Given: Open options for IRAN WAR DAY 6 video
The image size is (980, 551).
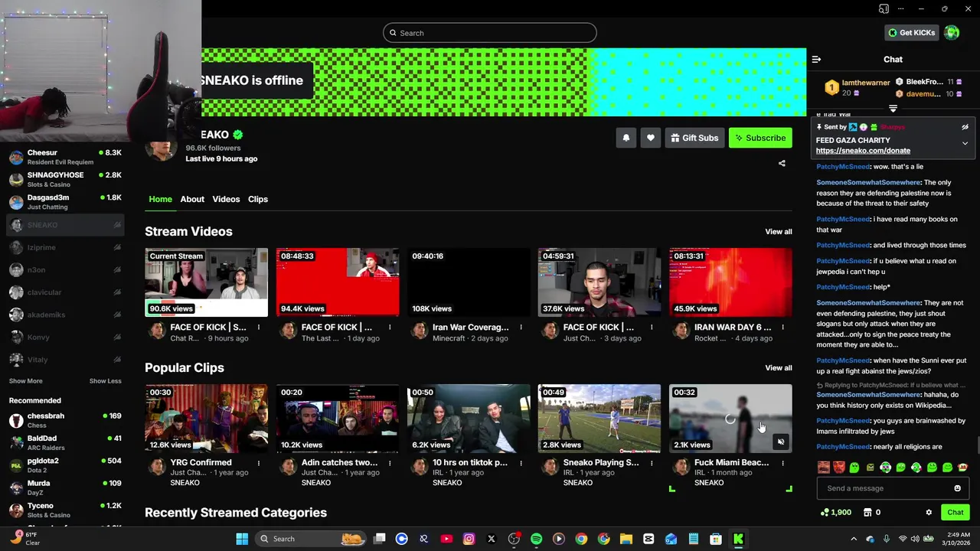Looking at the screenshot, I should (x=782, y=328).
